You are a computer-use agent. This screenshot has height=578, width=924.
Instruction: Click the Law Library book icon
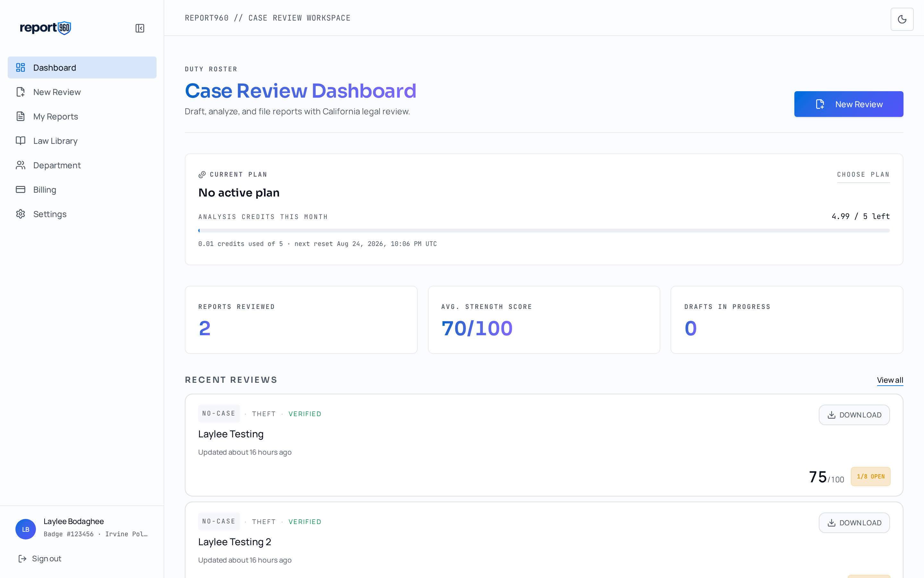click(21, 141)
